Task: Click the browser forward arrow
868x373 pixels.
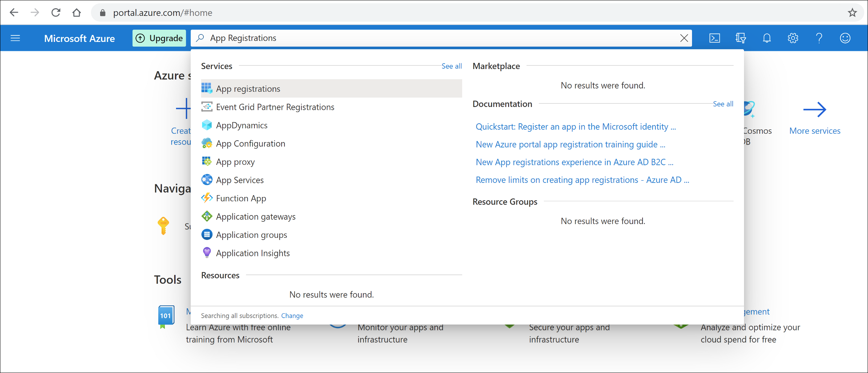Action: [x=35, y=13]
